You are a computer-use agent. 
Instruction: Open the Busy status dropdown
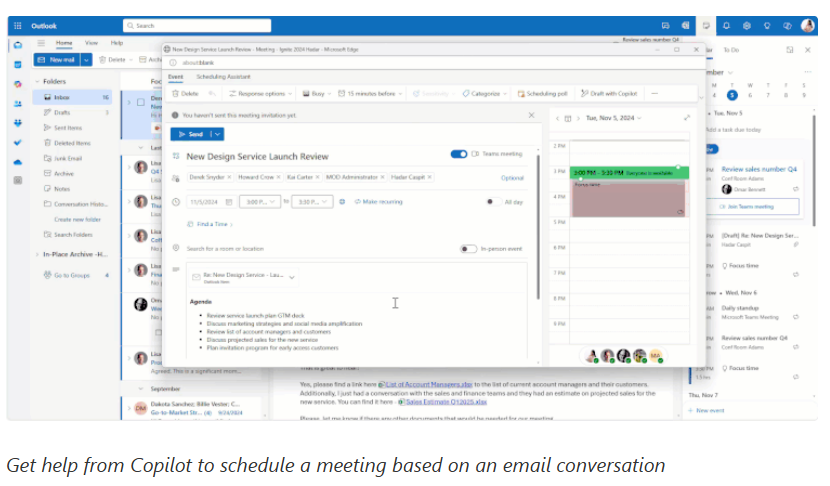coord(317,94)
